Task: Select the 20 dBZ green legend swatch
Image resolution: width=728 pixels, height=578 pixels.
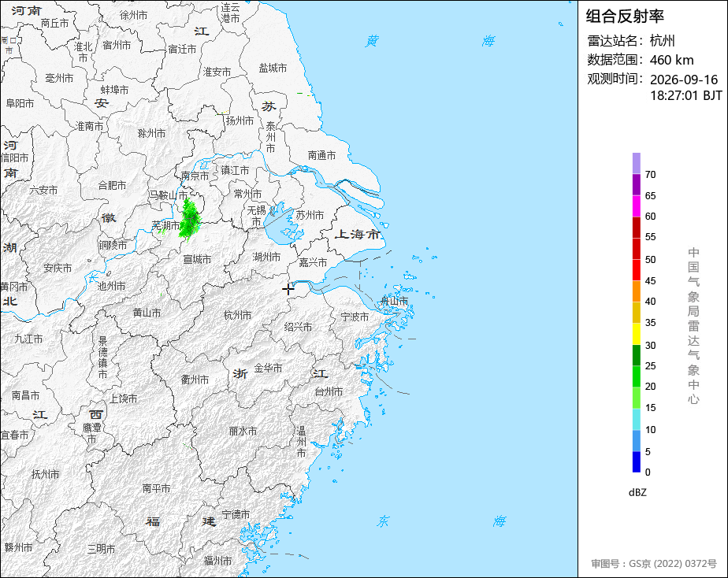Action: 636,376
